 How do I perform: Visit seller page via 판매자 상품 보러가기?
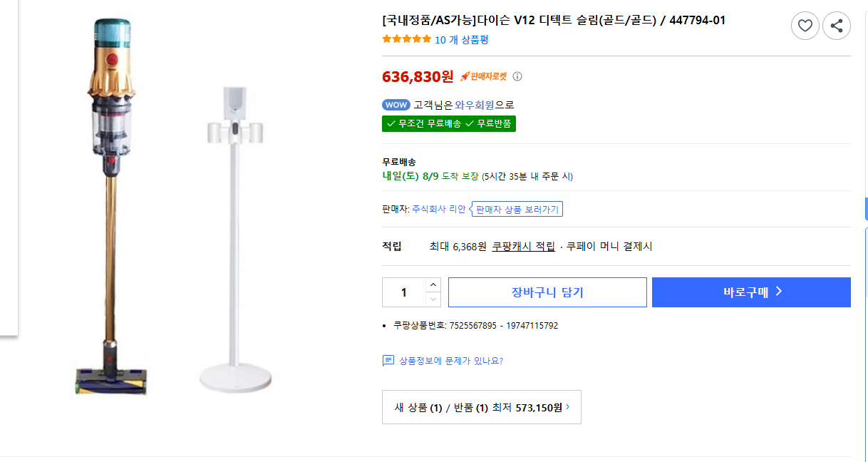[x=519, y=208]
